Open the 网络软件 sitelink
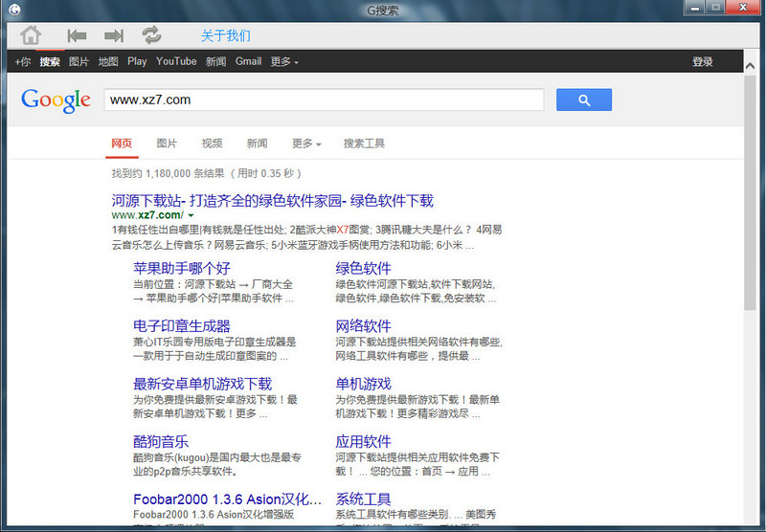This screenshot has width=766, height=532. 363,325
